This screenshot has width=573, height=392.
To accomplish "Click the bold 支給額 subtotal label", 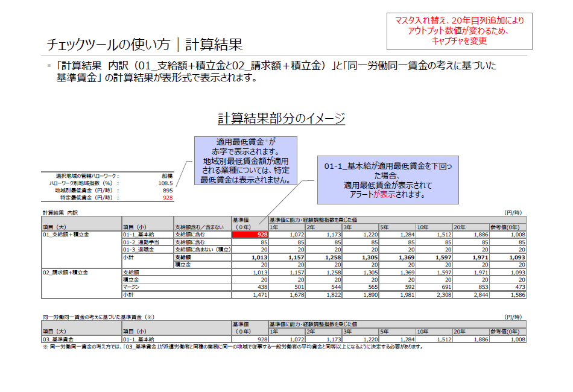I will (x=183, y=257).
